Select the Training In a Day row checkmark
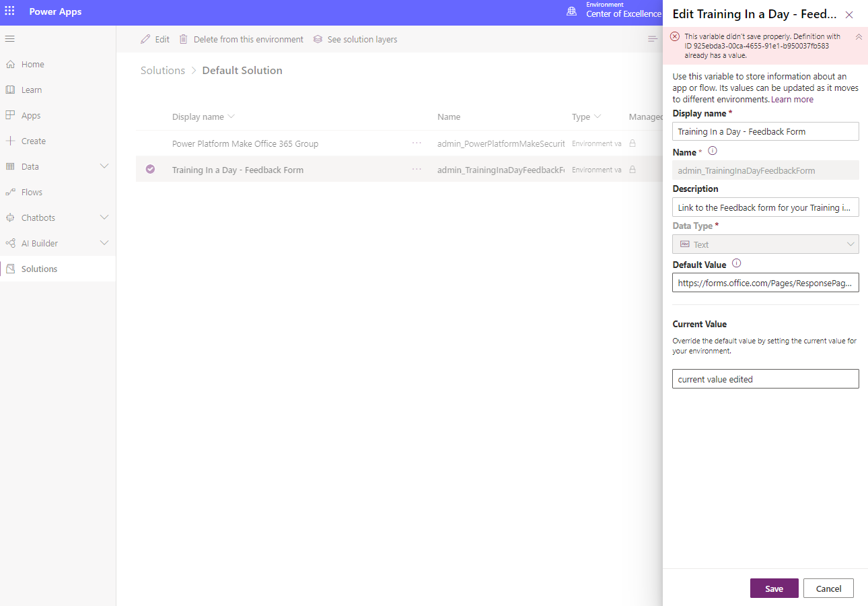Image resolution: width=868 pixels, height=606 pixels. coord(150,169)
